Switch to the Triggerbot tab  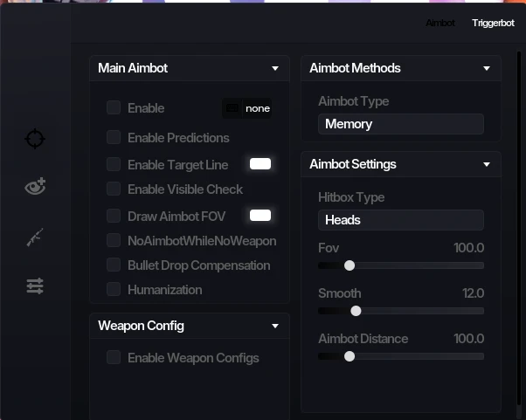pyautogui.click(x=493, y=23)
